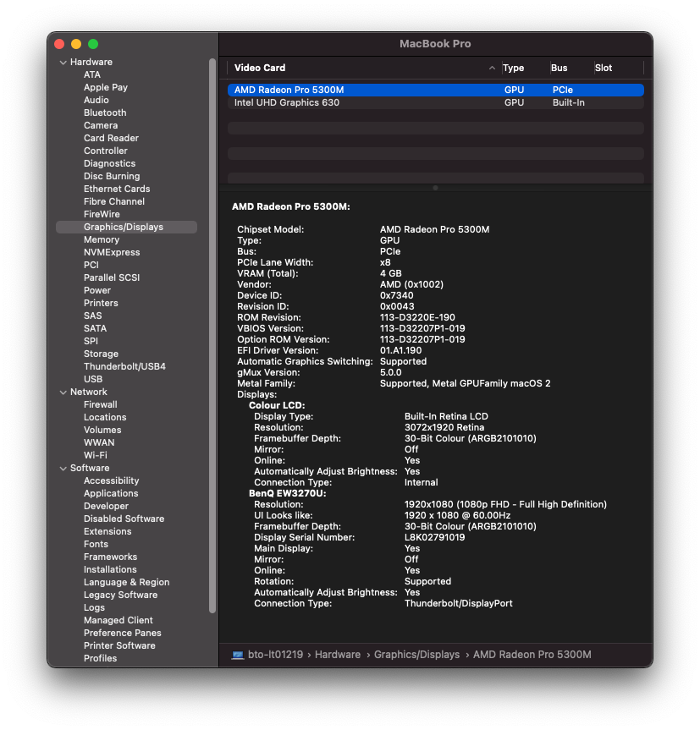
Task: Click the Device ID value 0x7340
Action: [397, 295]
